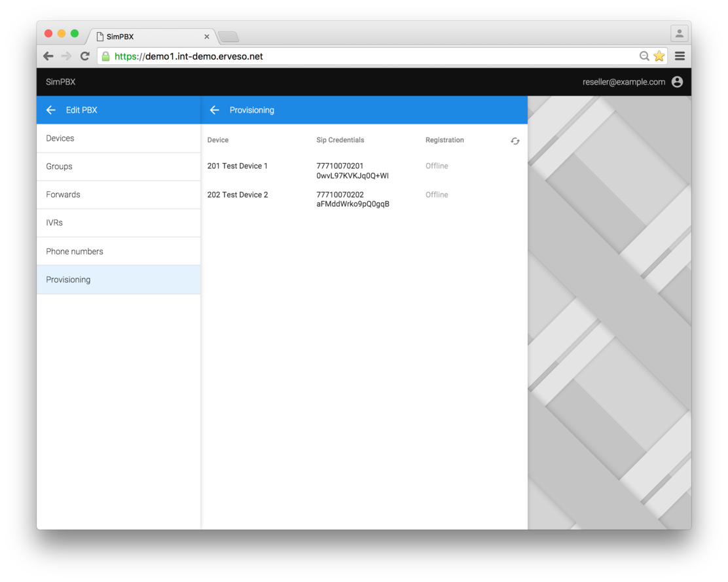Image resolution: width=728 pixels, height=582 pixels.
Task: Open IVRs in the sidebar
Action: pos(118,223)
